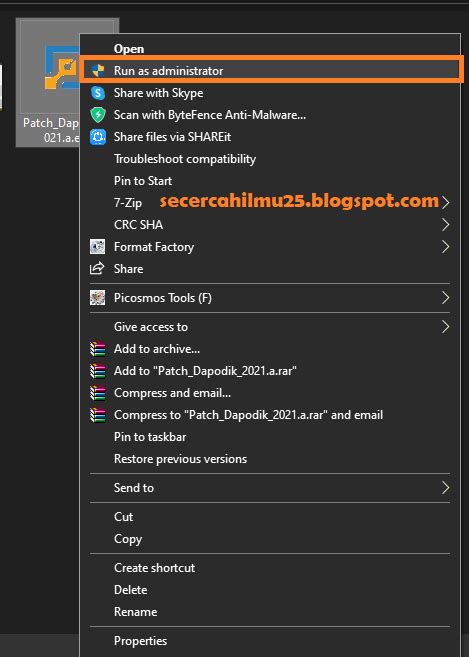Select Troubleshoot compatibility

click(271, 159)
